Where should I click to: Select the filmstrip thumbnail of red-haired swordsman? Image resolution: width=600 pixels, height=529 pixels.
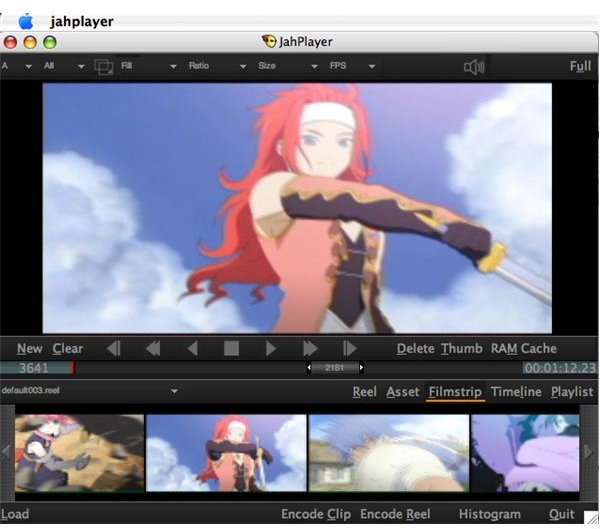226,453
